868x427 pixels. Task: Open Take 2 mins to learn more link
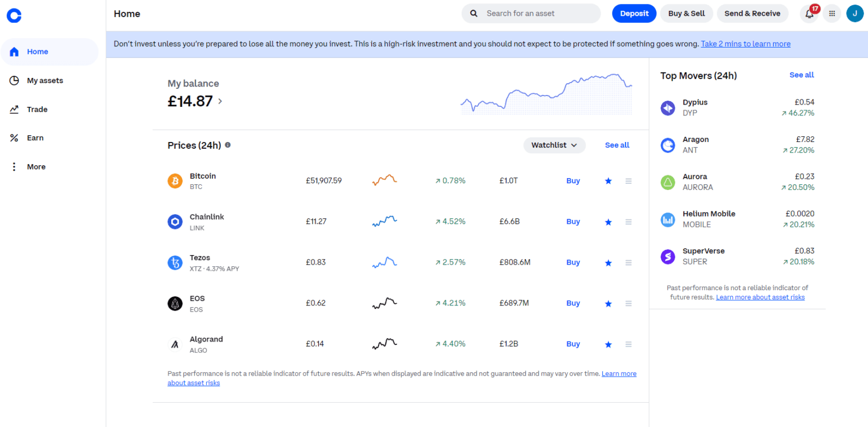pyautogui.click(x=745, y=44)
